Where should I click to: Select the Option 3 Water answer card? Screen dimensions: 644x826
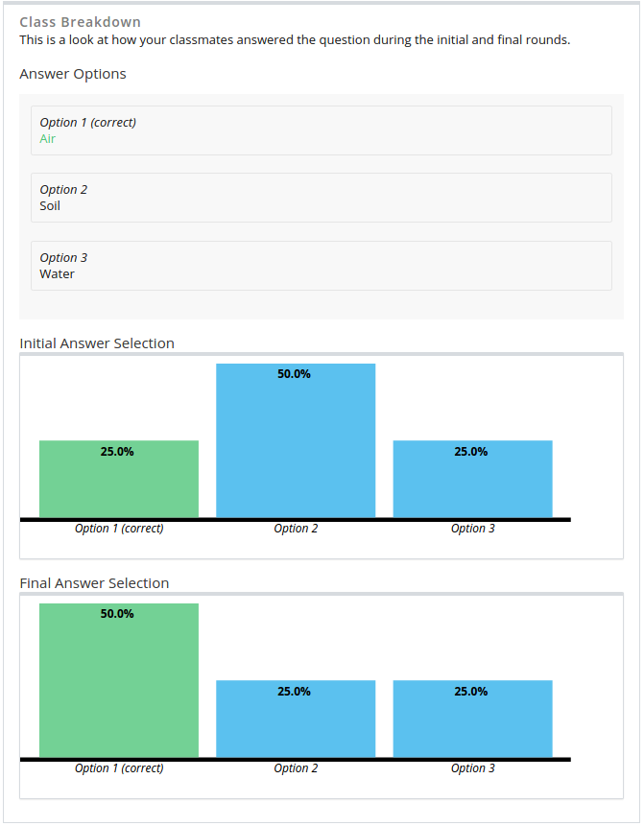(321, 266)
